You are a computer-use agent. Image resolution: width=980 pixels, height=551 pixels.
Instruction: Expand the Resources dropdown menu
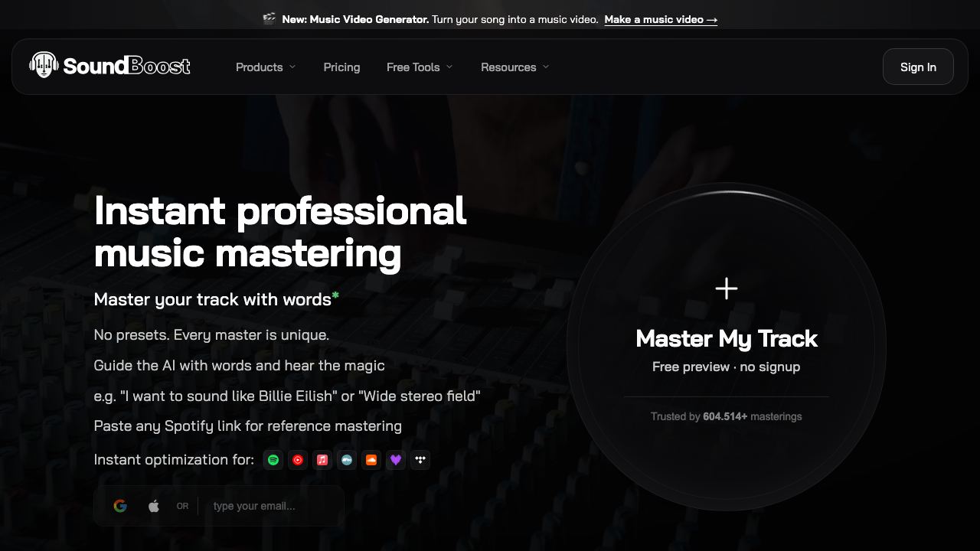click(x=515, y=67)
